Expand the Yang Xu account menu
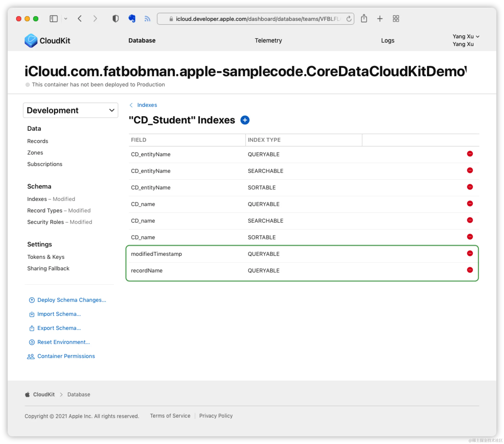 [466, 37]
